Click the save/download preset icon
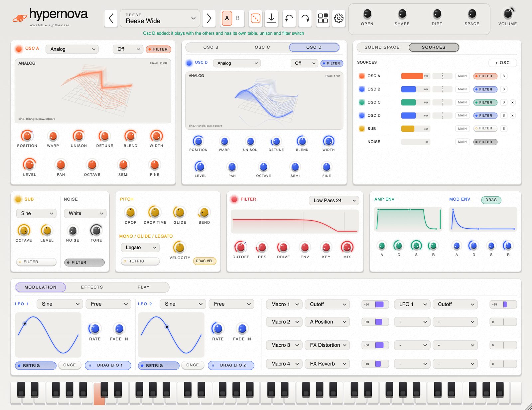Viewport: 532px width, 410px height. pyautogui.click(x=271, y=18)
